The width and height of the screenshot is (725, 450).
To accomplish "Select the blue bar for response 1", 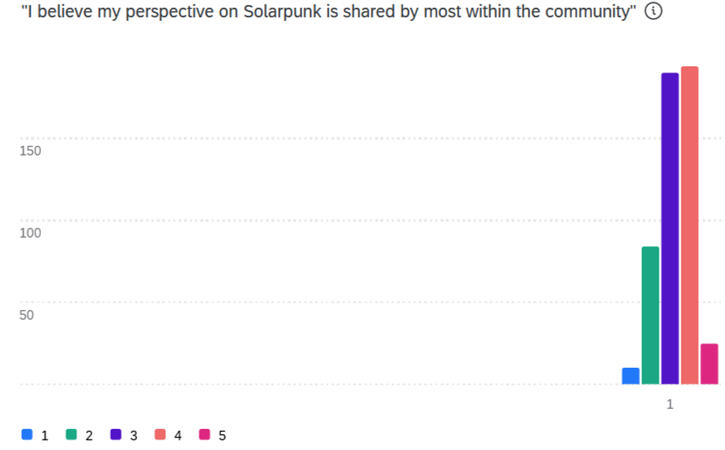I will pos(630,376).
